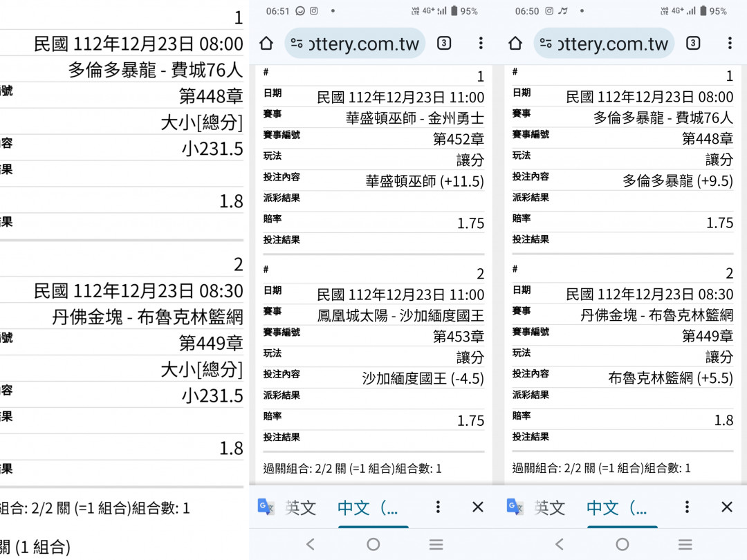Viewport: 747px width, 560px height.
Task: Click bet content 多倫多暴龍 (+9.5)
Action: coord(677,181)
